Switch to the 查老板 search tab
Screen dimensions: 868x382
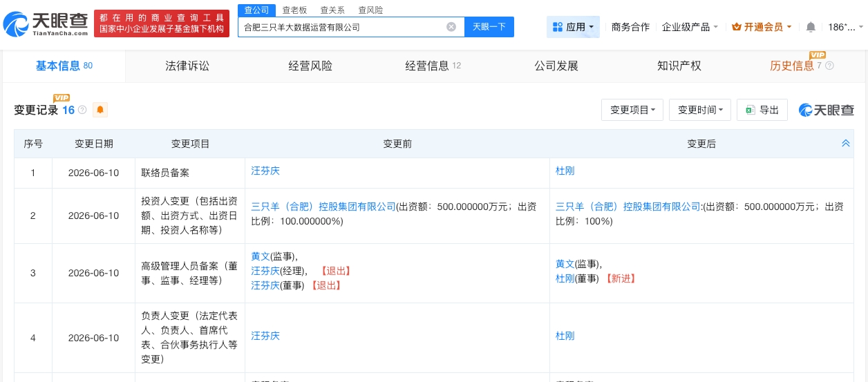[294, 10]
